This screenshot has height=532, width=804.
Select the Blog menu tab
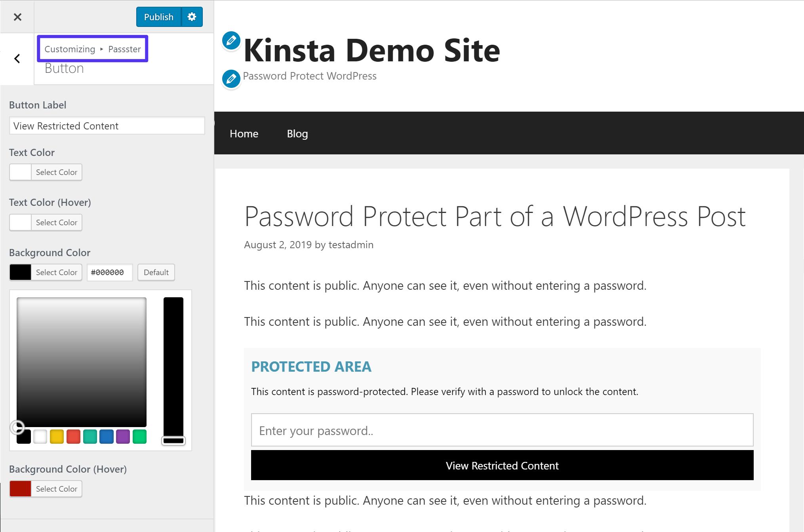[x=297, y=132]
